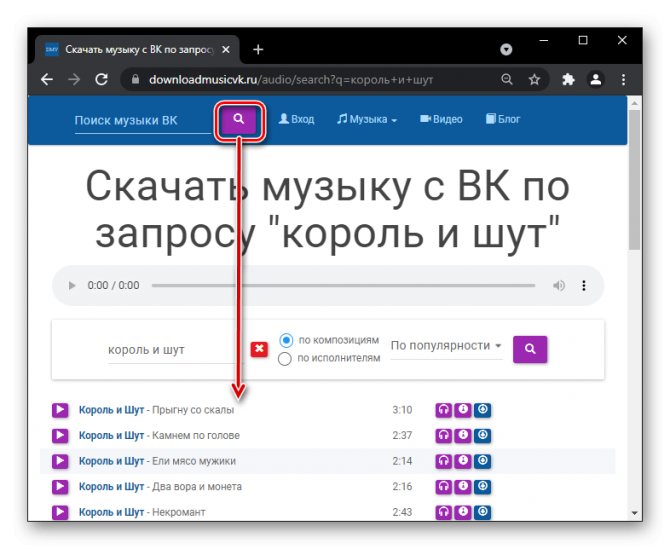Click headphones icon for 'Некромант'
670x549 pixels.
[x=444, y=512]
